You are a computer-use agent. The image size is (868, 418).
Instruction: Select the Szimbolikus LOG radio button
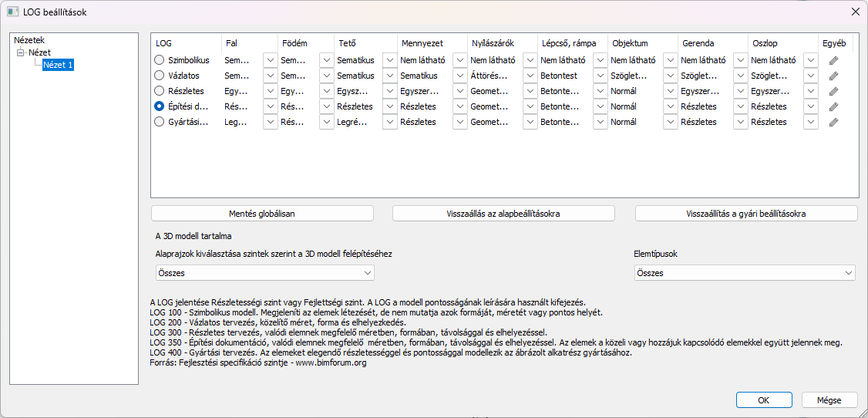click(160, 60)
